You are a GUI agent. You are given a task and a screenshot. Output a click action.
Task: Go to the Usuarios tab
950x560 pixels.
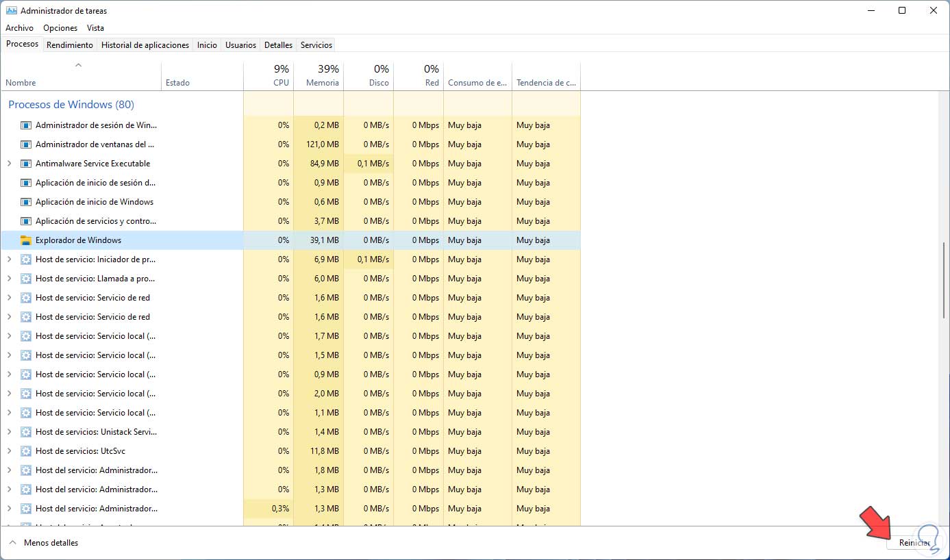coord(241,45)
